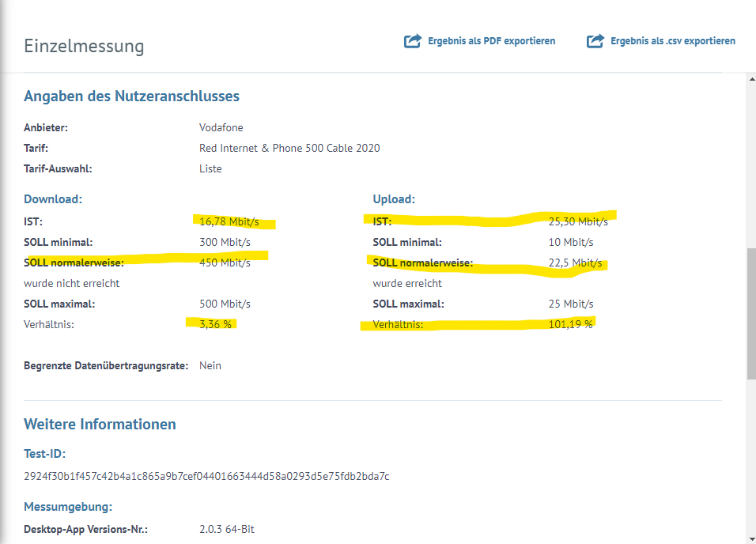Click the 'Nein' value
Viewport: 756px width, 544px height.
[210, 365]
